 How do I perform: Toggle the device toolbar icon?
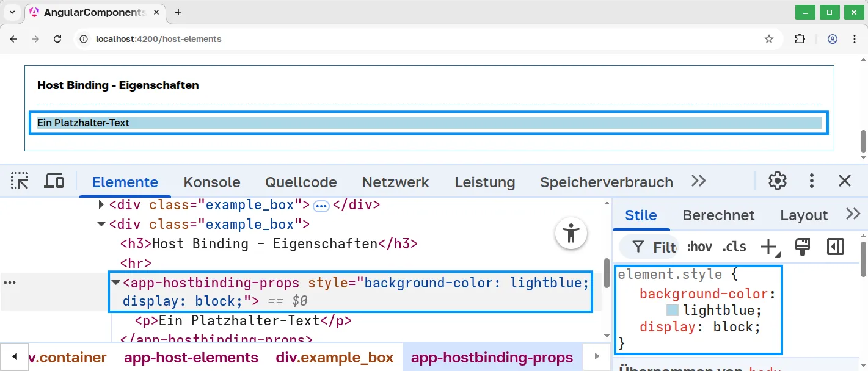54,181
